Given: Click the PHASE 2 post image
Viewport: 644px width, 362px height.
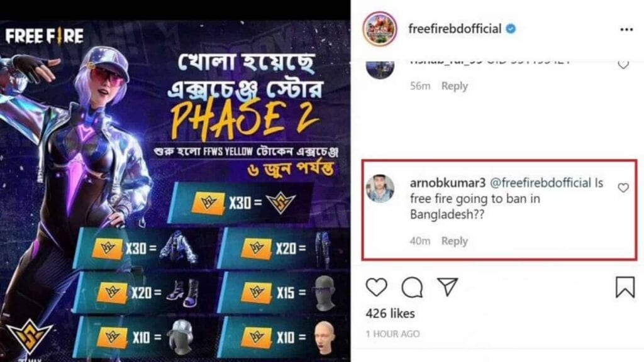Looking at the screenshot, I should coord(175,191).
